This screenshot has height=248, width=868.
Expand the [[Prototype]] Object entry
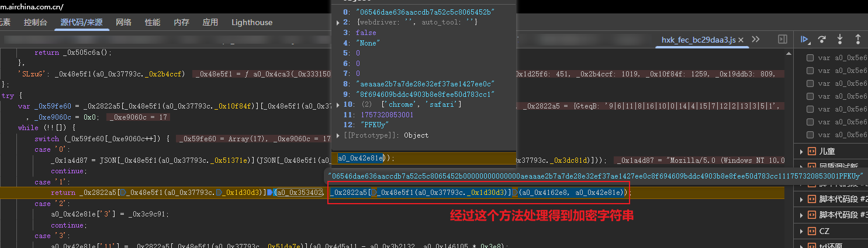coord(338,135)
